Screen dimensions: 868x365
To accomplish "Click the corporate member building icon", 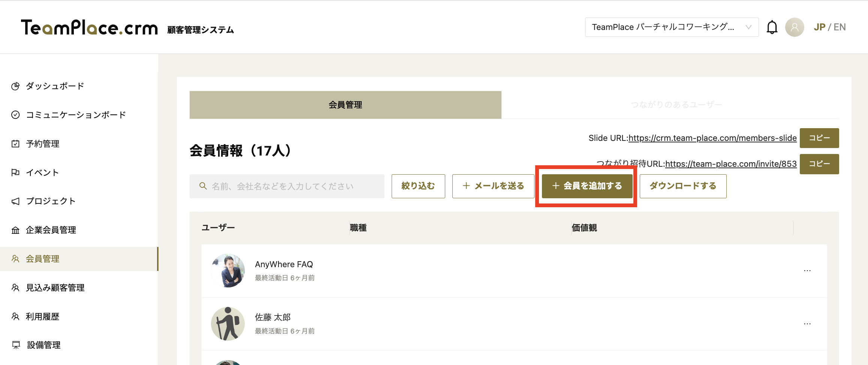I will point(15,230).
